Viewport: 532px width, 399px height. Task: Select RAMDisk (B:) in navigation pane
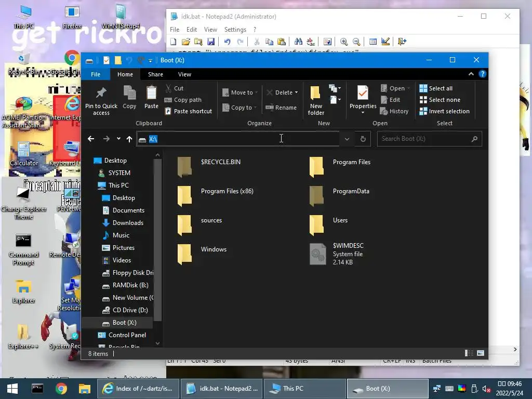(x=125, y=285)
